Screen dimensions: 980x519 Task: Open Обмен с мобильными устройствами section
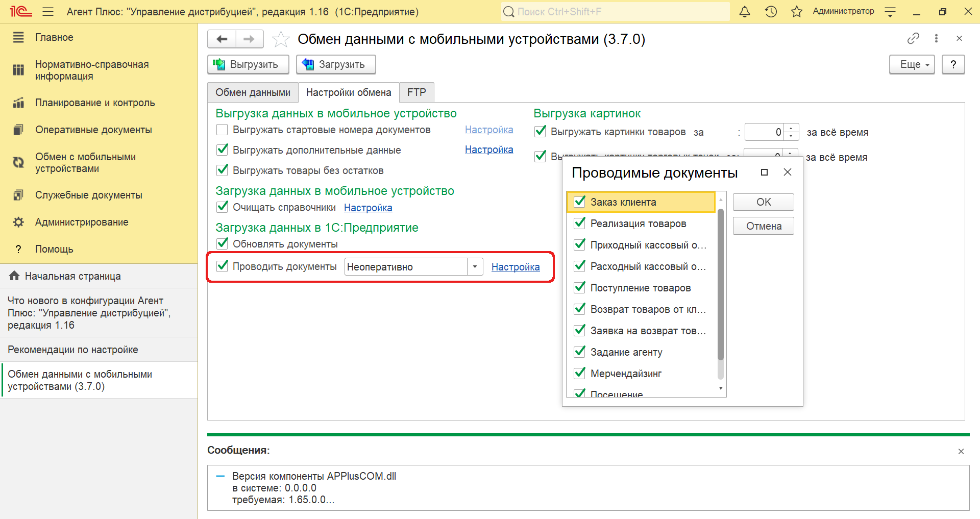[99, 163]
